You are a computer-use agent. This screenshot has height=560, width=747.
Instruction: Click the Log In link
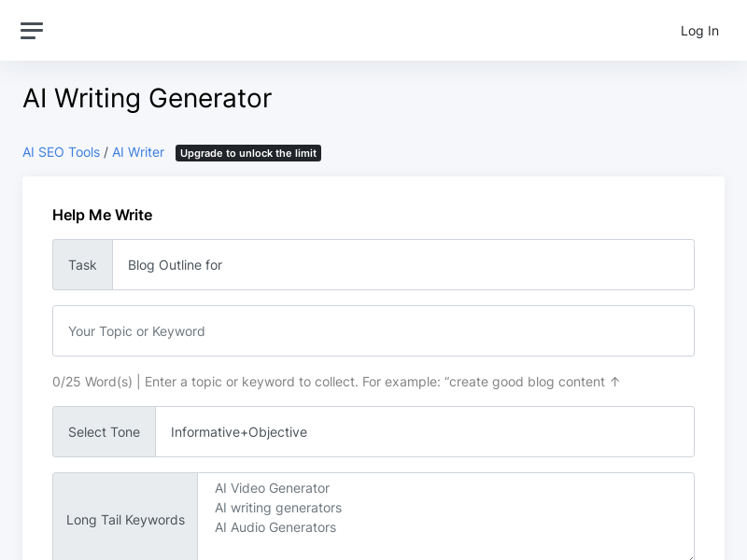(x=699, y=31)
